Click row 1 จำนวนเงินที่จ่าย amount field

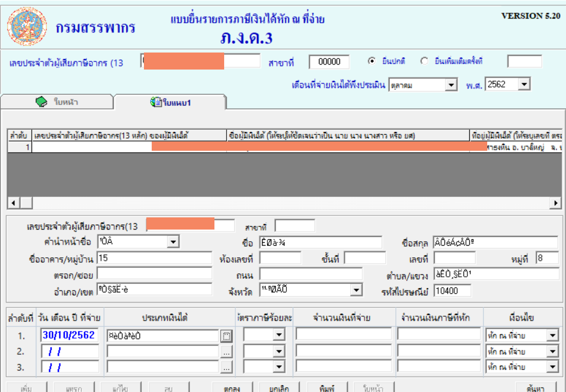tap(344, 334)
